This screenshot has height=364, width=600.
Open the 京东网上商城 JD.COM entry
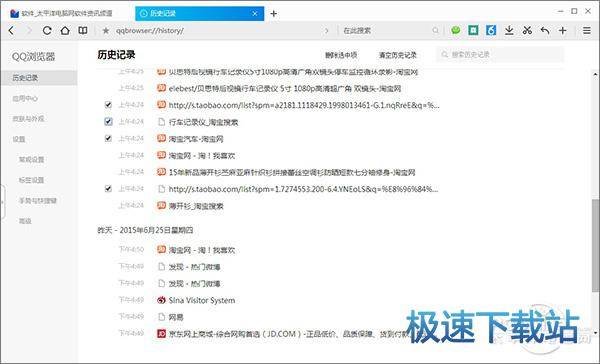point(289,334)
